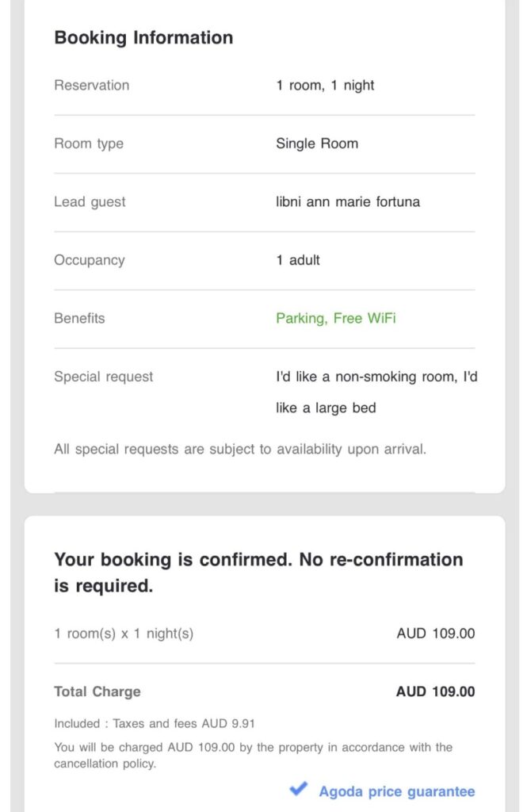Select the bold Total Charge AUD 109.00 amount
The width and height of the screenshot is (527, 812).
pos(435,691)
